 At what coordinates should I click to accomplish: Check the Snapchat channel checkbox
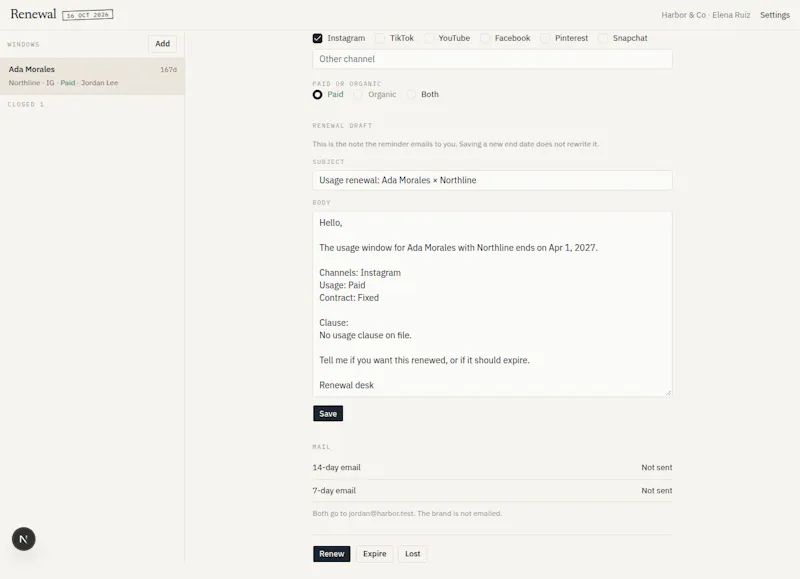pos(603,38)
